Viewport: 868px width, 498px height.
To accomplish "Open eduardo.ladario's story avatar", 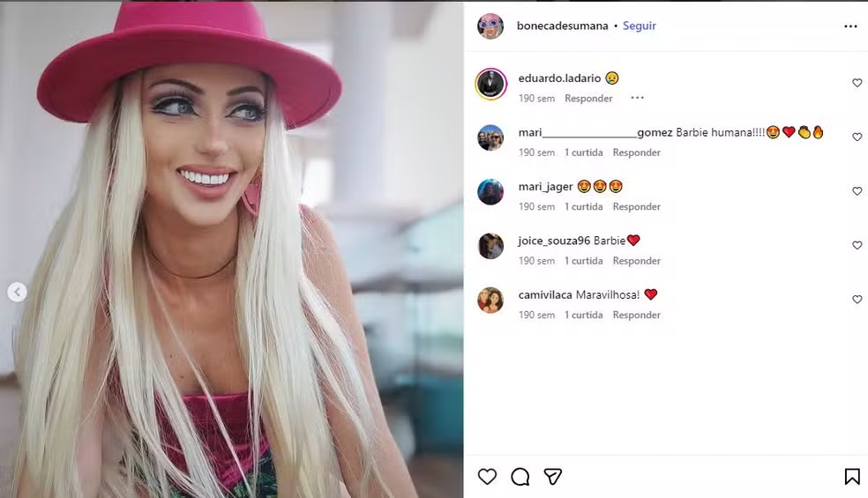I will 491,84.
